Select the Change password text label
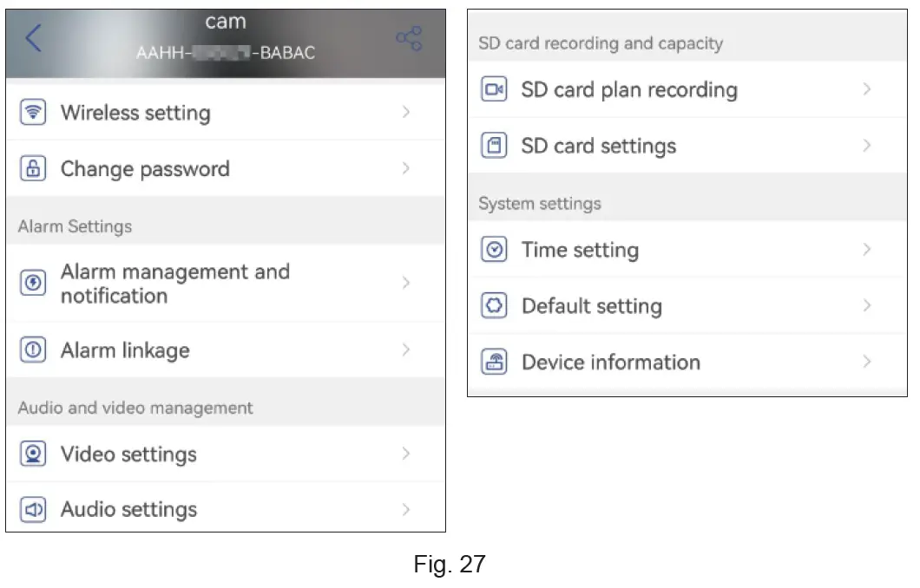The image size is (920, 588). tap(145, 169)
